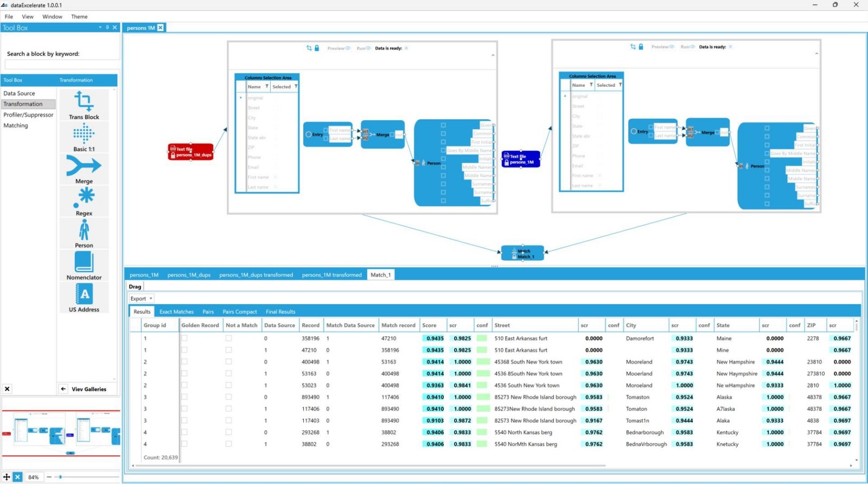Collapse the left transformation block panel chevron
Viewport: 868px width, 484px height.
click(493, 55)
